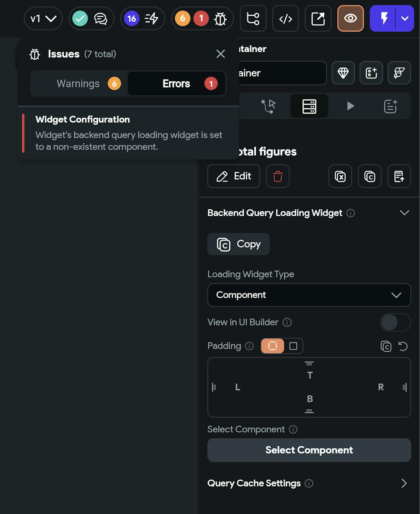Viewport: 420px width, 514px height.
Task: Select the Backend Query tab icon
Action: [x=309, y=106]
